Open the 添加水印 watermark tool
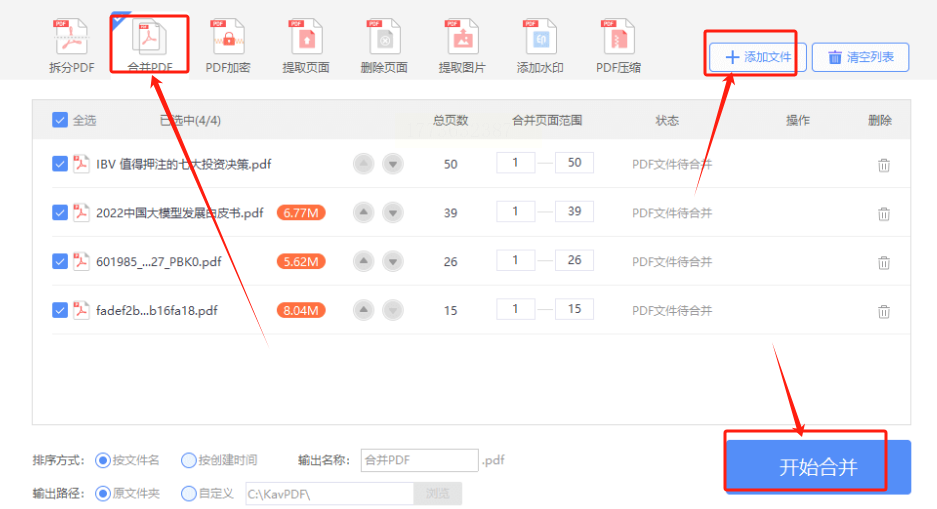This screenshot has height=509, width=937. [540, 47]
